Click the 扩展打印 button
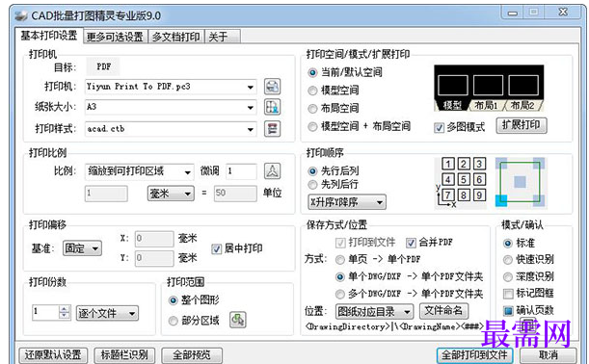The width and height of the screenshot is (589, 364). (x=522, y=125)
